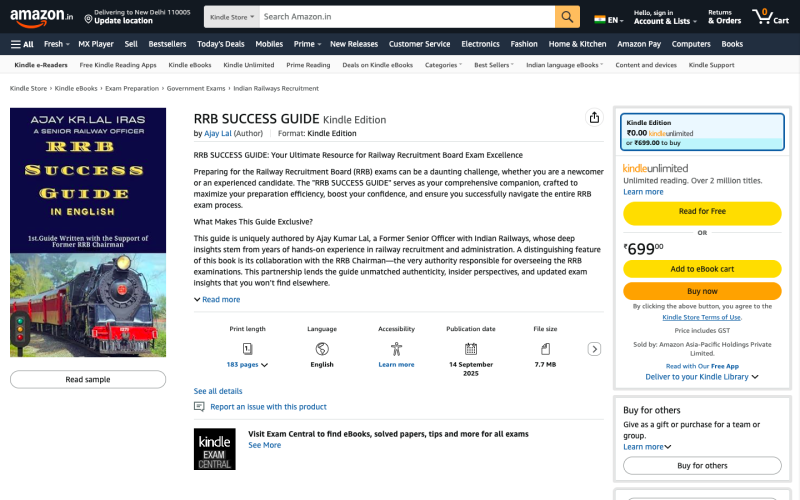This screenshot has height=500, width=800.
Task: Click the Buy now button
Action: click(702, 291)
